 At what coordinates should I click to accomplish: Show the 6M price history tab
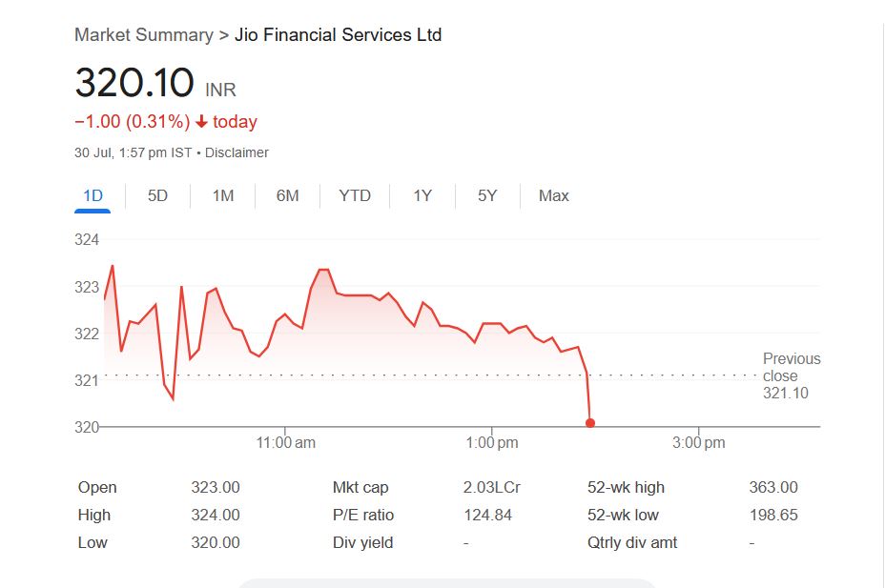pyautogui.click(x=287, y=195)
